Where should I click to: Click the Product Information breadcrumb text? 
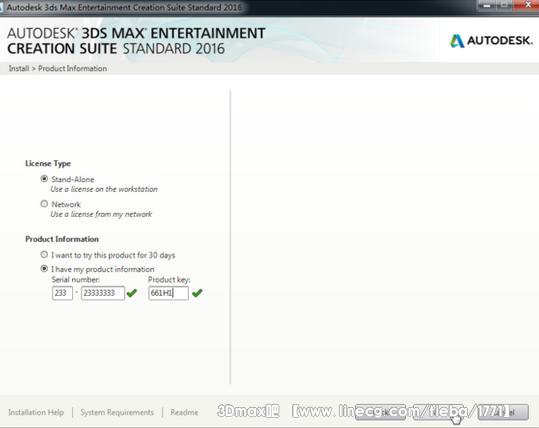(x=73, y=68)
